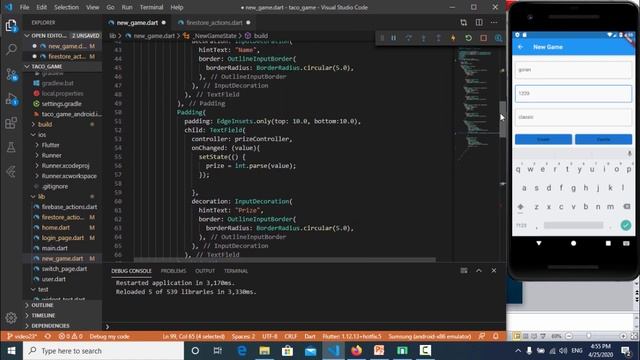Restart the debug session

[x=469, y=38]
